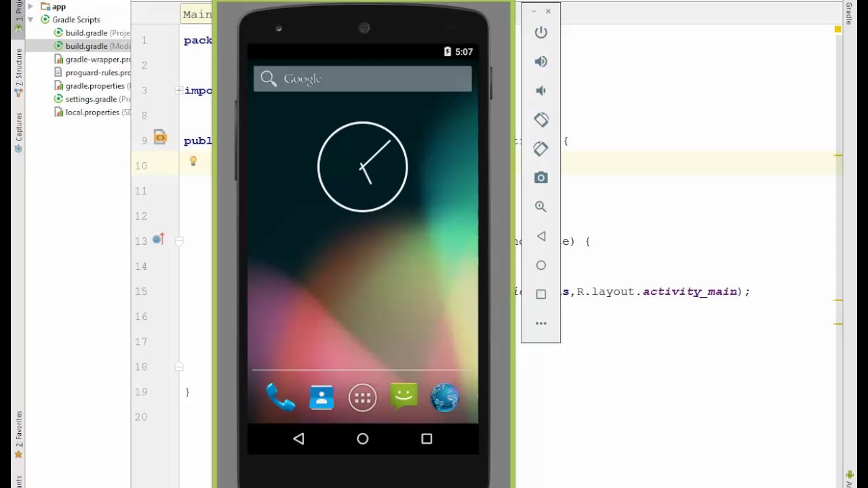Take a screenshot with emulator camera icon
Viewport: 868px width, 488px height.
click(540, 178)
